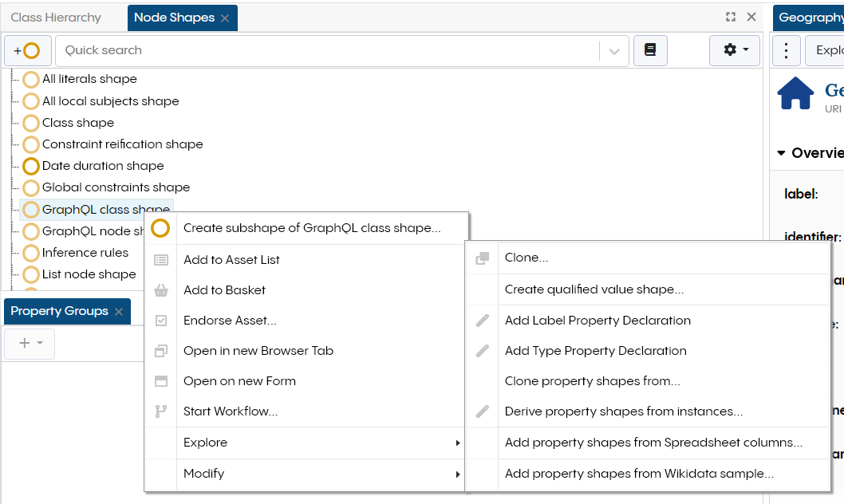844x504 pixels.
Task: Close the Node Shapes tab
Action: click(225, 18)
